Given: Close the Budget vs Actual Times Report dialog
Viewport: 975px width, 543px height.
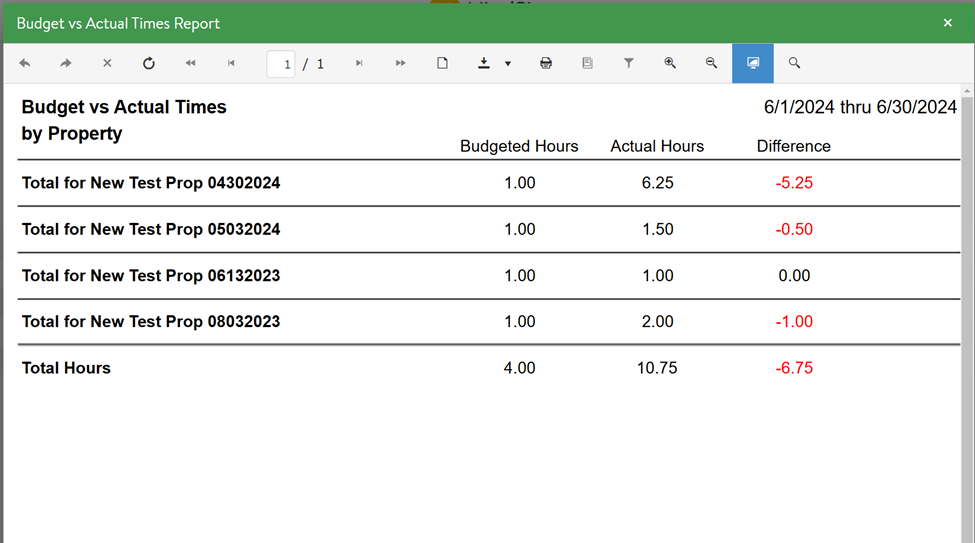Looking at the screenshot, I should click(x=948, y=23).
